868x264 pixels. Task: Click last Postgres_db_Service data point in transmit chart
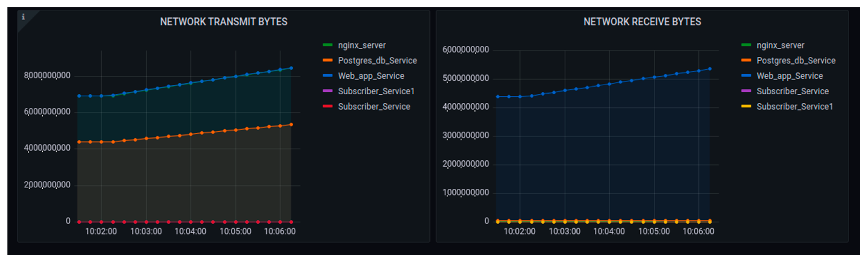click(x=291, y=125)
